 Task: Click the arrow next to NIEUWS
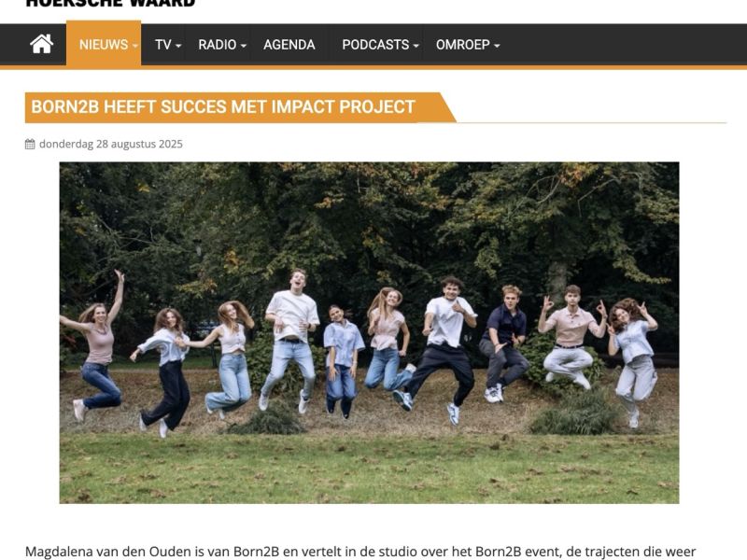click(134, 46)
